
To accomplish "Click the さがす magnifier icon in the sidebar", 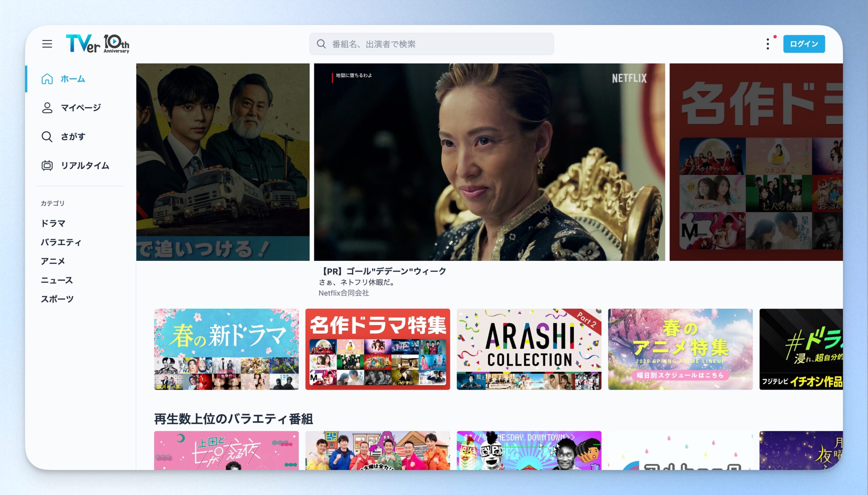I will click(x=47, y=137).
